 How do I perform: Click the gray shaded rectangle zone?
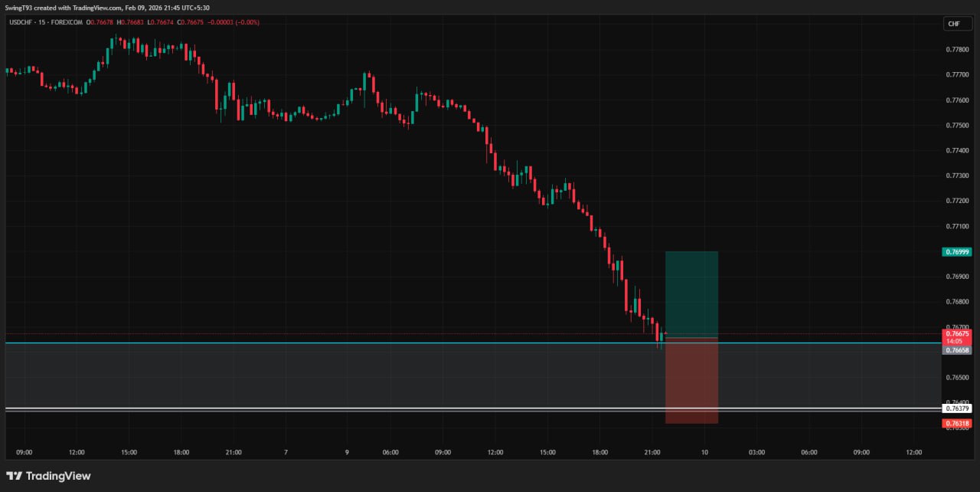pyautogui.click(x=306, y=376)
